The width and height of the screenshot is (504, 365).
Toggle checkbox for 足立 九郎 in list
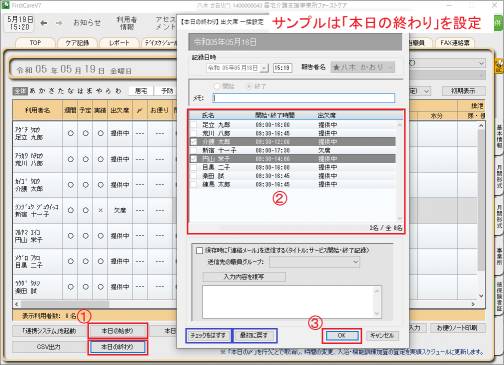click(x=194, y=125)
